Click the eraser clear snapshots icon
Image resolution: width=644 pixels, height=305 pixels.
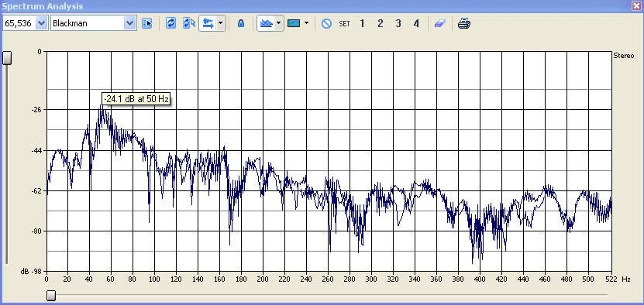tap(440, 23)
